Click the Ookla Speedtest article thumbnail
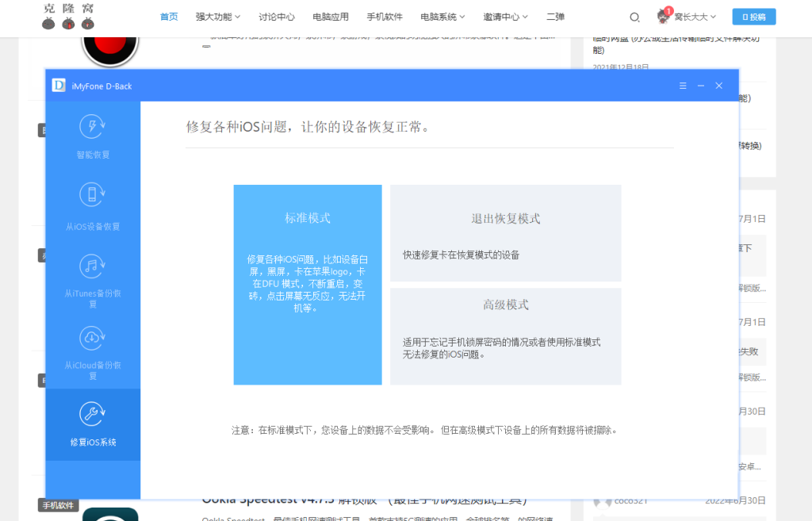 (x=110, y=514)
